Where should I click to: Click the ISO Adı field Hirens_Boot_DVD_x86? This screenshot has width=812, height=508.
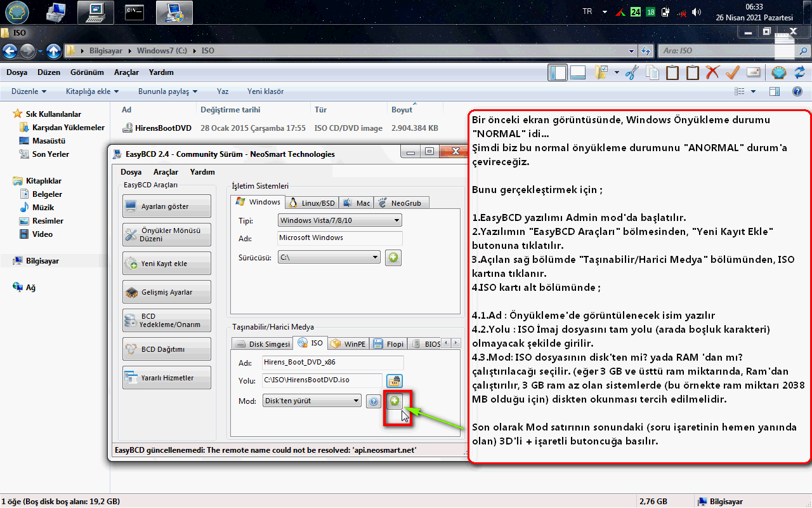coord(332,363)
